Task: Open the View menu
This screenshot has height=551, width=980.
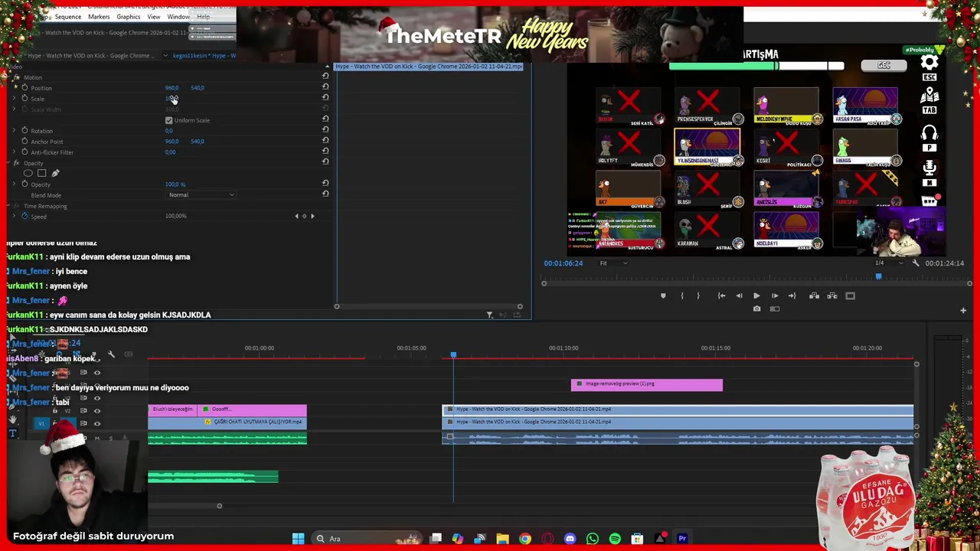Action: pos(154,17)
